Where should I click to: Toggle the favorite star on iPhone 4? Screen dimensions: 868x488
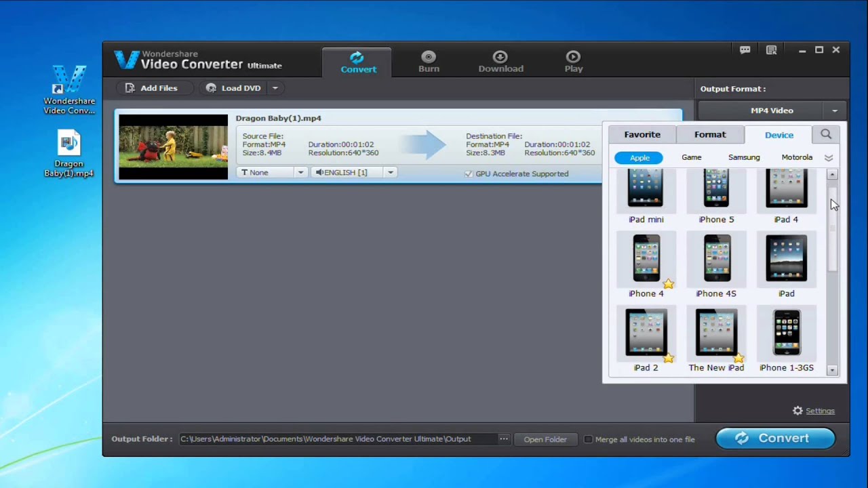point(669,284)
